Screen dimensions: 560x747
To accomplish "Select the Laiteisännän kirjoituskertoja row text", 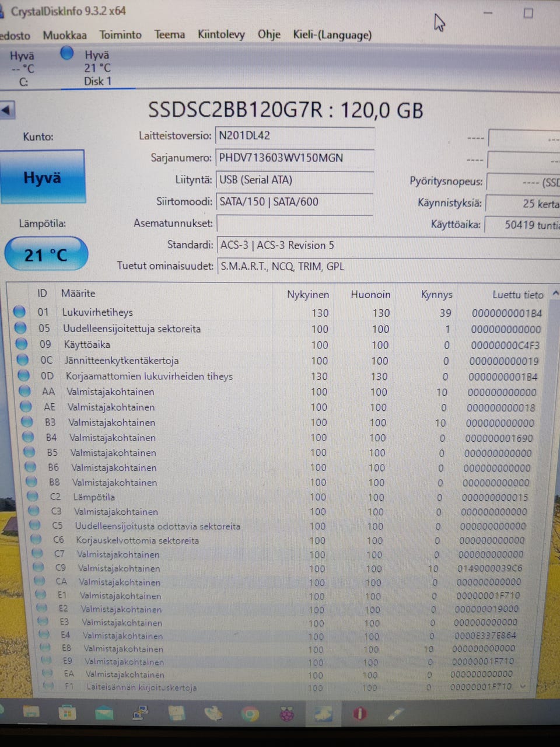I will point(142,687).
